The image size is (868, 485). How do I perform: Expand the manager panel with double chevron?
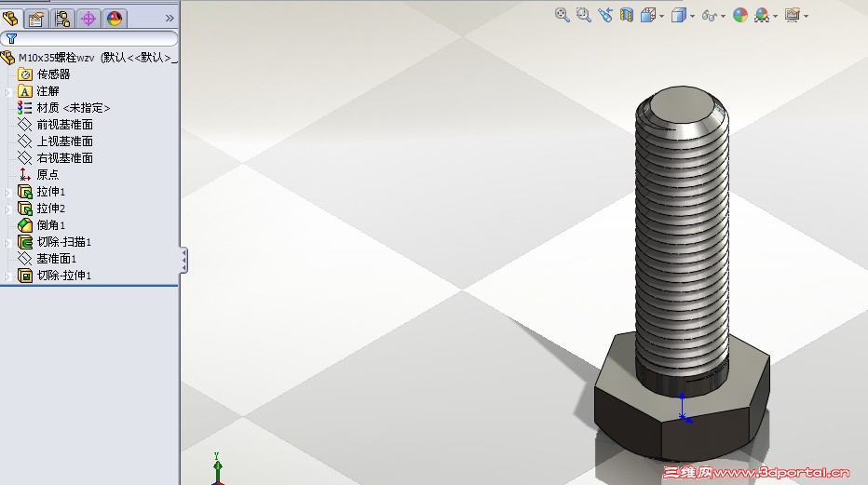tap(170, 19)
